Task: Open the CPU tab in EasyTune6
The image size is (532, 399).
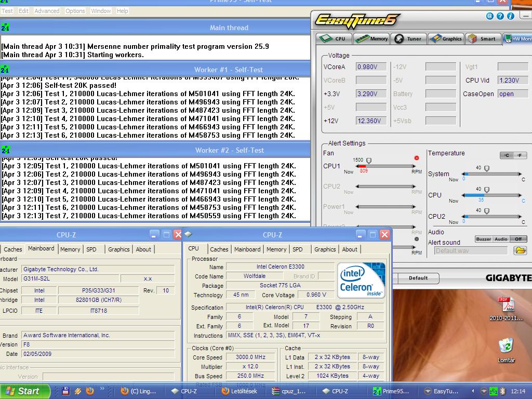Action: click(334, 38)
